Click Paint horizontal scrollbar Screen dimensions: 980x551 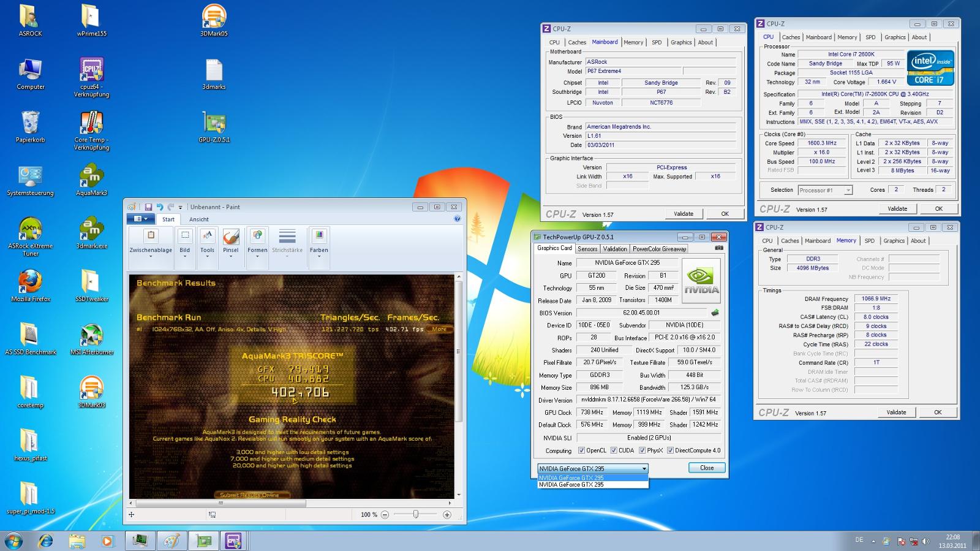(221, 503)
